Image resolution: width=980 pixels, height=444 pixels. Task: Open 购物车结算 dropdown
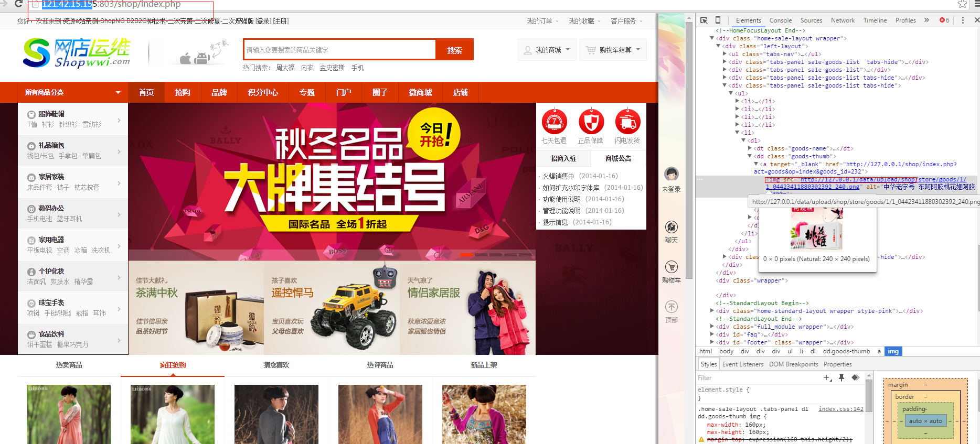coord(613,50)
